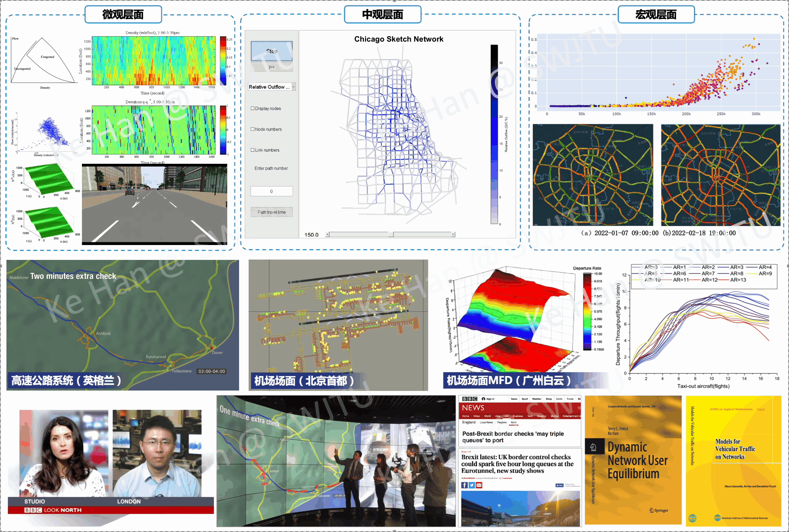
Task: Toggle the Link numbers checkbox
Action: [253, 150]
